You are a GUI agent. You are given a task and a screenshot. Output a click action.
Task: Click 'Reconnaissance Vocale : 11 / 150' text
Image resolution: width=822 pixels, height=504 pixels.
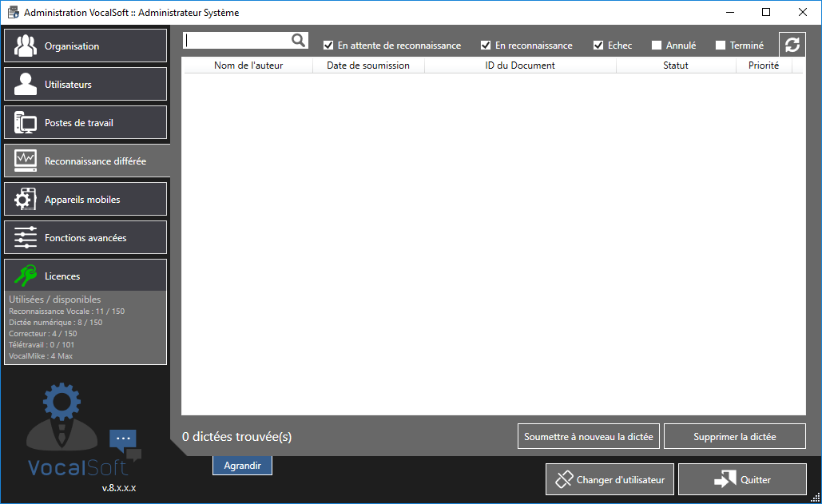point(66,312)
